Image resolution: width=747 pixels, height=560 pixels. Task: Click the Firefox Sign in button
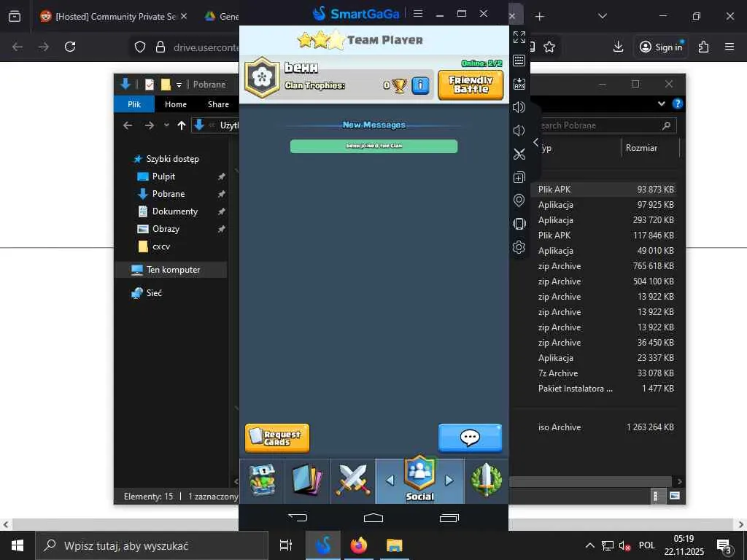click(661, 47)
